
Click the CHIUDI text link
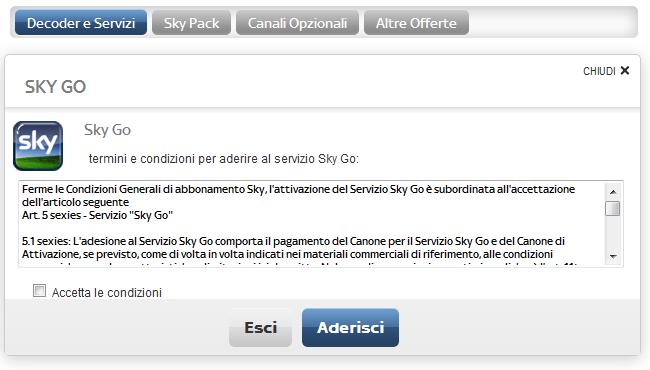click(x=599, y=71)
